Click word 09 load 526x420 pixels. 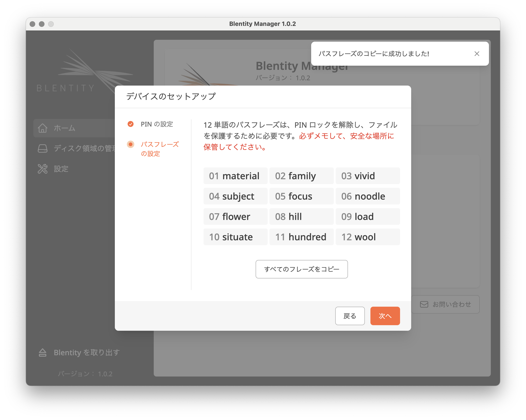pyautogui.click(x=368, y=216)
